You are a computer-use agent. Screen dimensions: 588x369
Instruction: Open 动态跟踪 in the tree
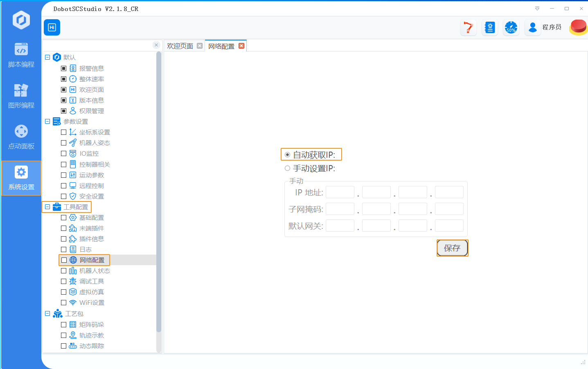tap(92, 346)
